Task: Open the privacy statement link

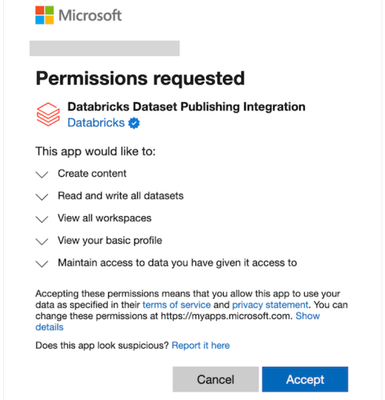Action: [270, 305]
